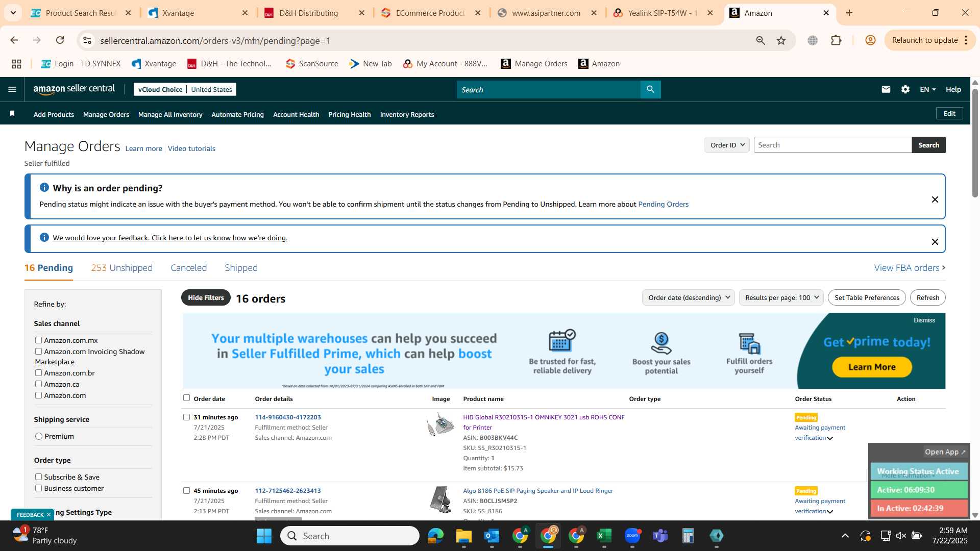The width and height of the screenshot is (980, 551).
Task: Open the Seller Central hamburger menu
Action: (12, 89)
